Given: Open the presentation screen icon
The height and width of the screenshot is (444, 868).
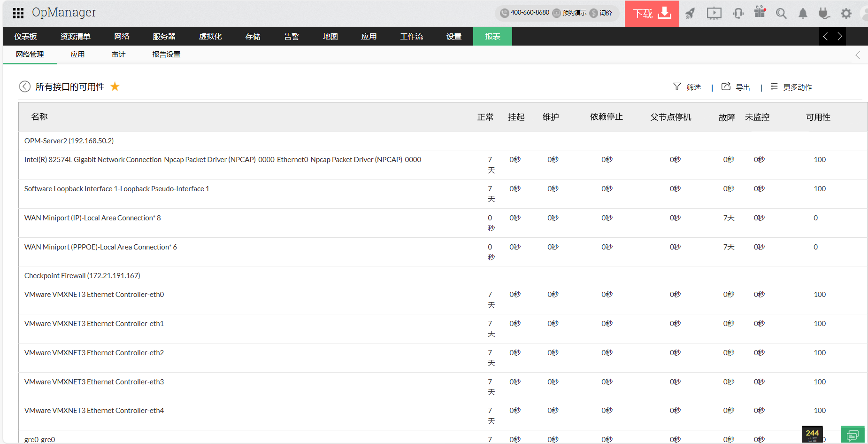Looking at the screenshot, I should 714,13.
